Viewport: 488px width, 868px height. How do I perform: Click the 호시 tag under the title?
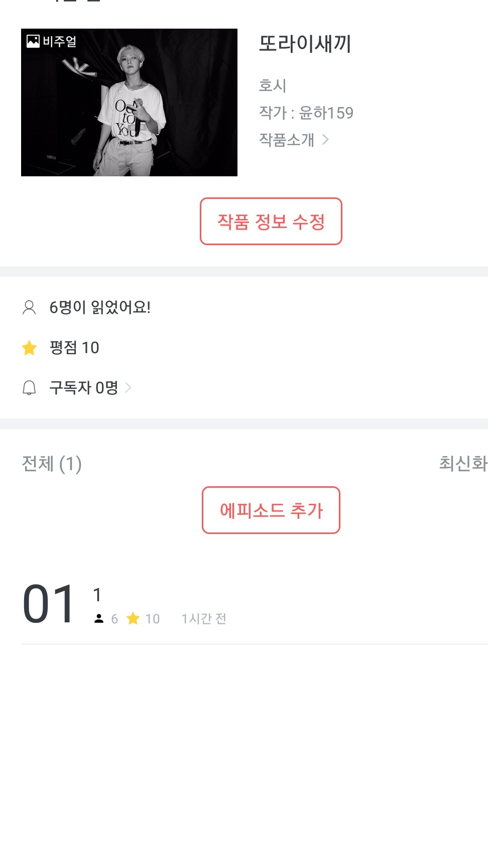click(272, 86)
